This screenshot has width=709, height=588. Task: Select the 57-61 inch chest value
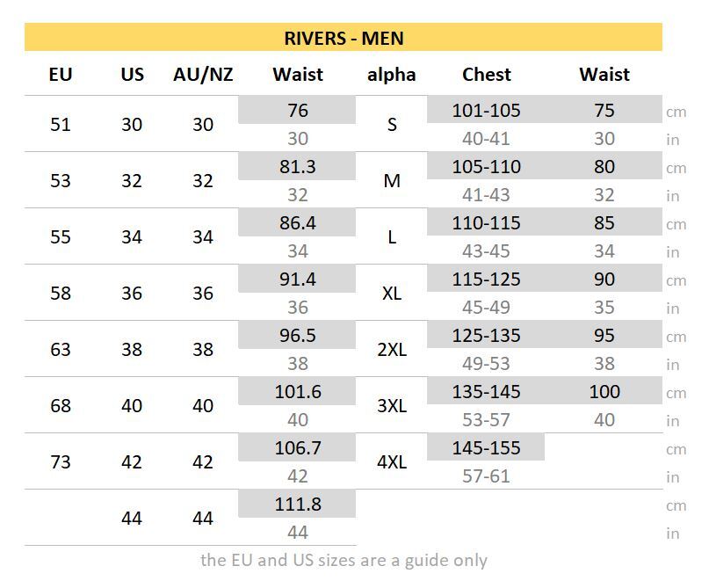point(486,476)
